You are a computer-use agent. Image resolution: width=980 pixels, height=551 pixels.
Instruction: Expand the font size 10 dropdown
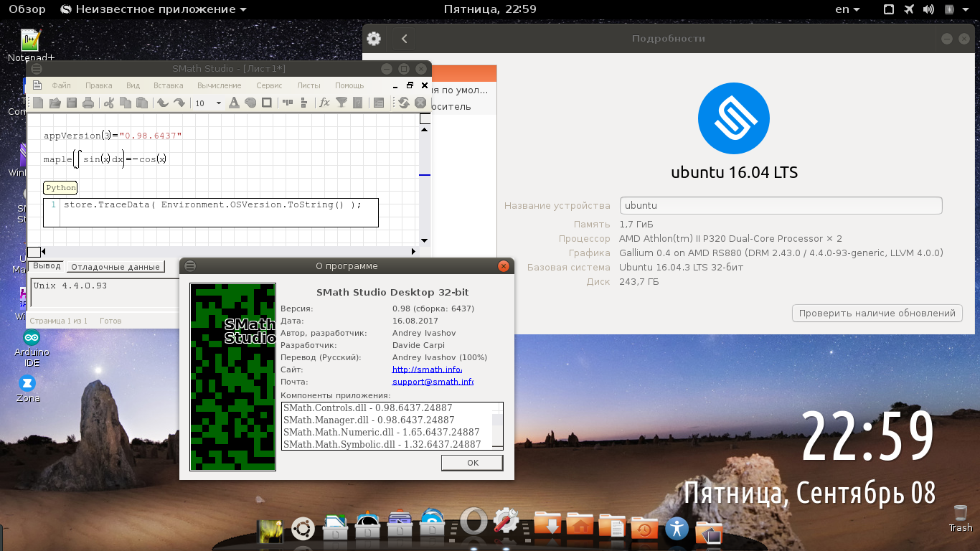click(218, 103)
